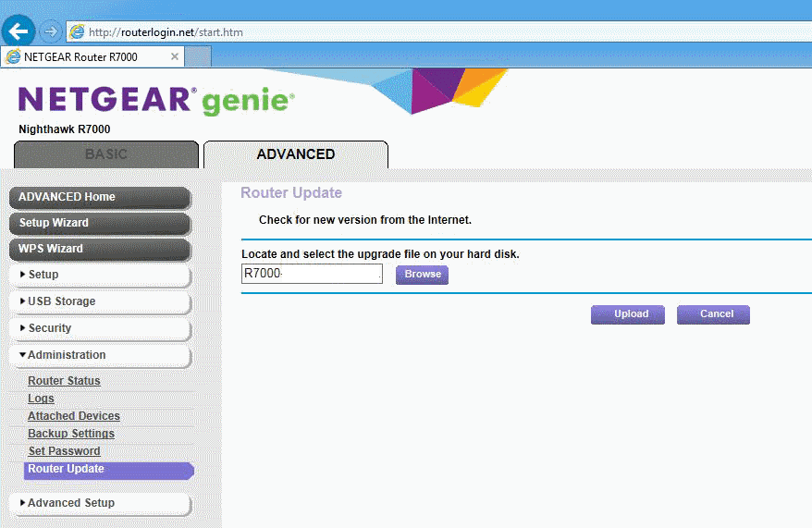The image size is (812, 528).
Task: Select Router Update in Administration menu
Action: click(109, 470)
